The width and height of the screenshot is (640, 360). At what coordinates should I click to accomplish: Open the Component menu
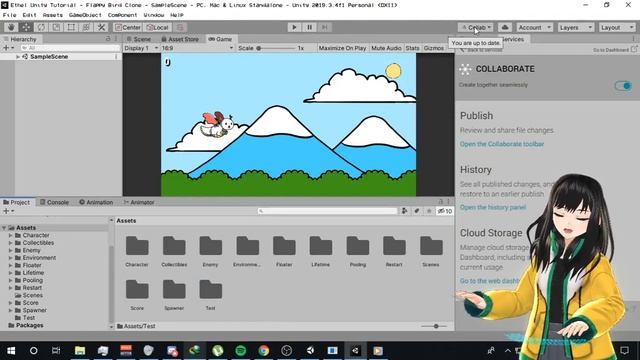[122, 15]
